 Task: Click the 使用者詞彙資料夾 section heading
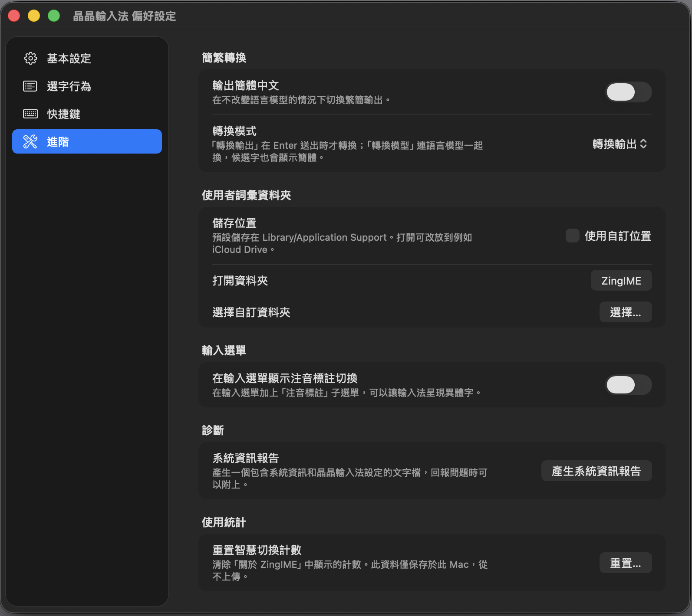[246, 195]
